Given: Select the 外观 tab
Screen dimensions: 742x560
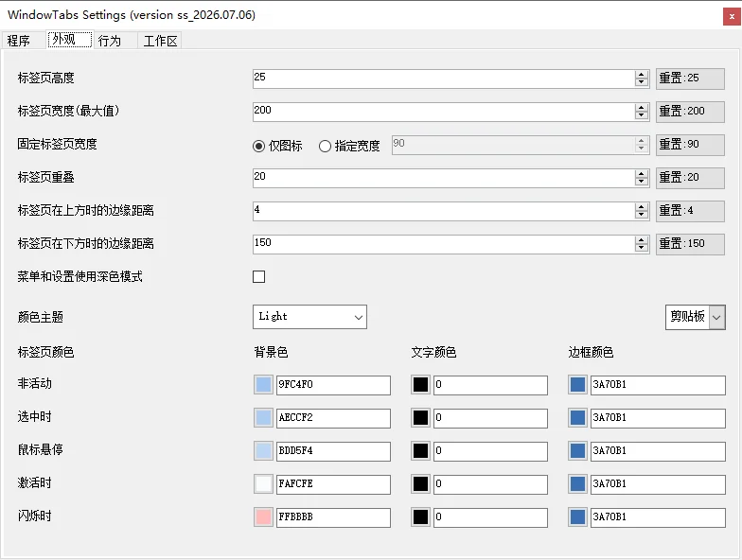Looking at the screenshot, I should (70, 40).
